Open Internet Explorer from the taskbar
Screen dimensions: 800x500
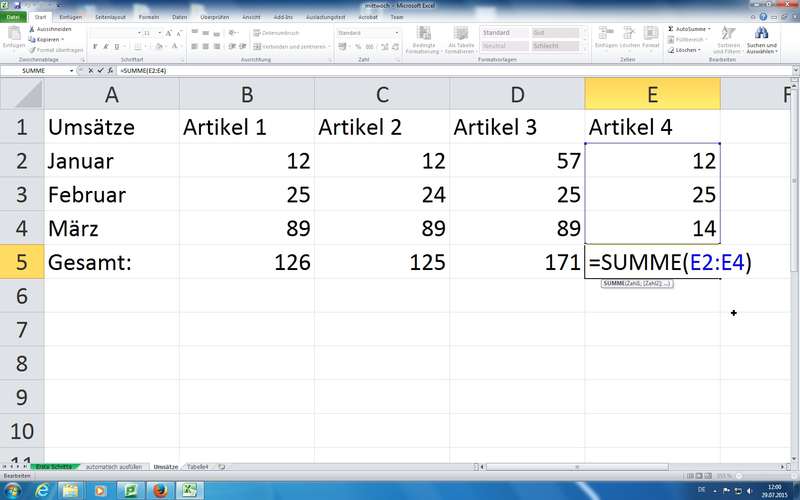41,490
